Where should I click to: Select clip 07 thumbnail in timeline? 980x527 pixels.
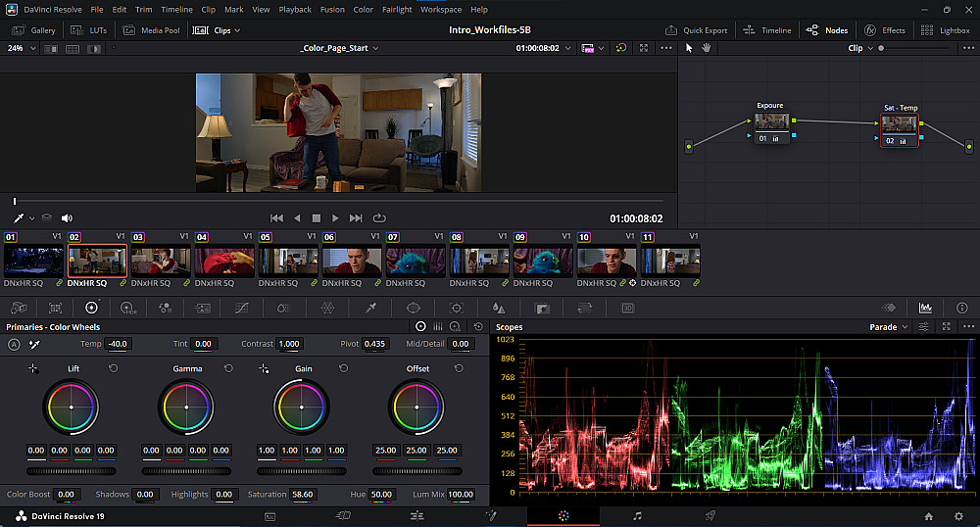point(416,261)
